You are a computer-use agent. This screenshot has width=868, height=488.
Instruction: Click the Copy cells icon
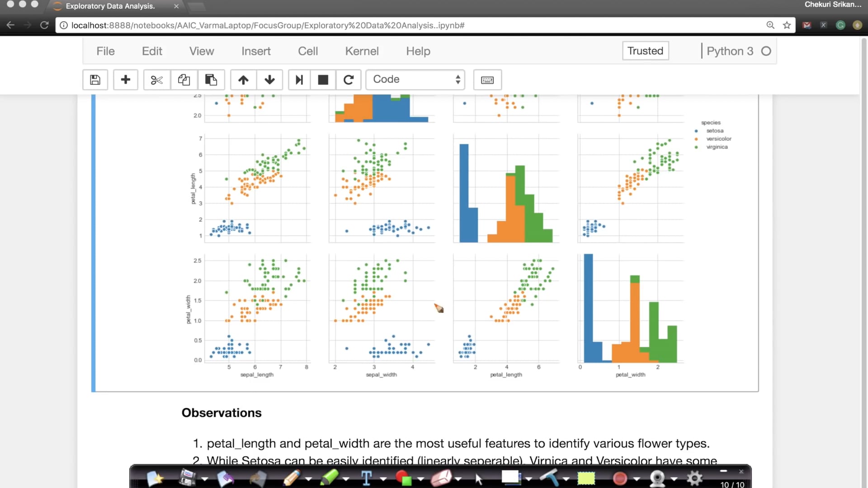coord(184,79)
